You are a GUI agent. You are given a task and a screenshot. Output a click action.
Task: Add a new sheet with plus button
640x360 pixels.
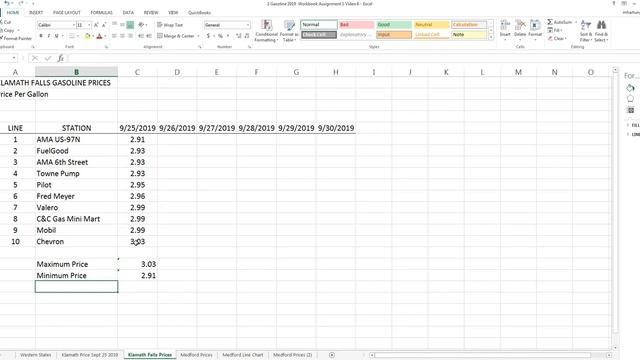(332, 355)
